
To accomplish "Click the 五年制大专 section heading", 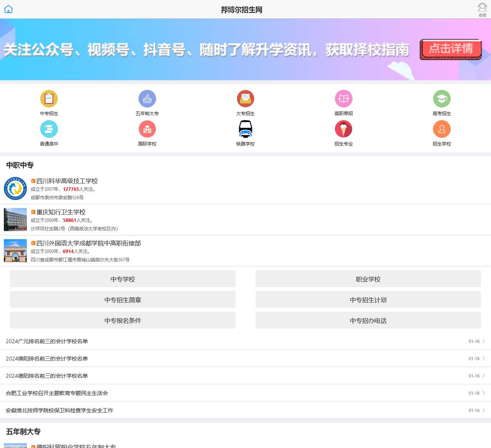I will tap(23, 431).
